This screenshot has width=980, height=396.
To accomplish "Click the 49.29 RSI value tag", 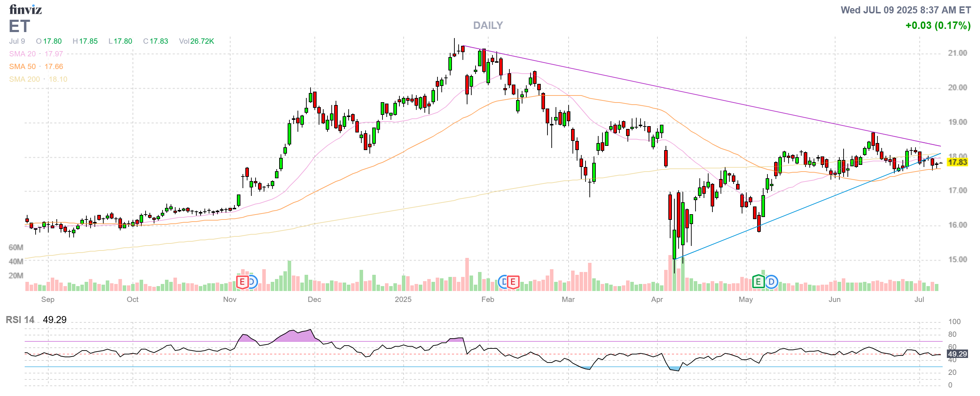I will (957, 354).
